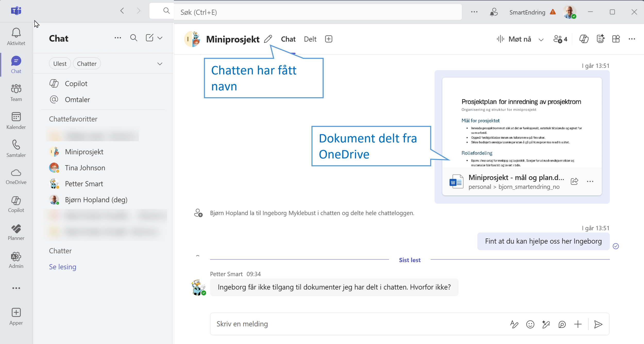Toggle the Chatter filter chip
The image size is (644, 344).
(x=87, y=63)
